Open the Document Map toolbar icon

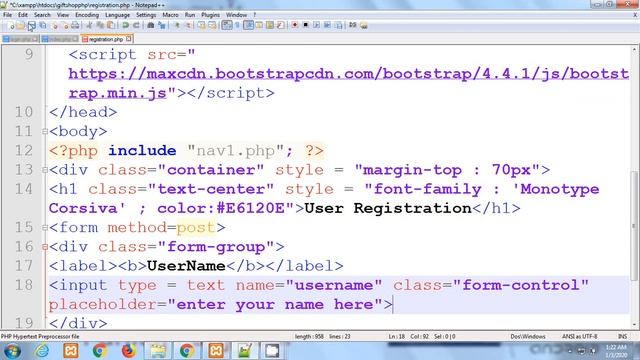pos(270,25)
